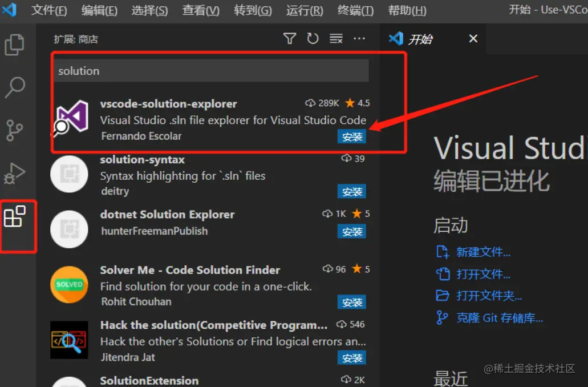Click 打开文件... link
Screen dimensions: 588x387
pyautogui.click(x=483, y=274)
